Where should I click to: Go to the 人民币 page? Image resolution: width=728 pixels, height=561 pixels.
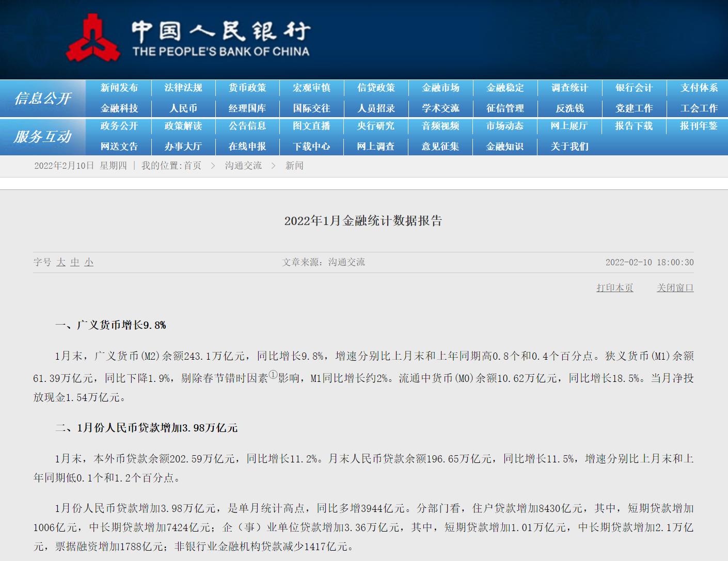click(183, 108)
